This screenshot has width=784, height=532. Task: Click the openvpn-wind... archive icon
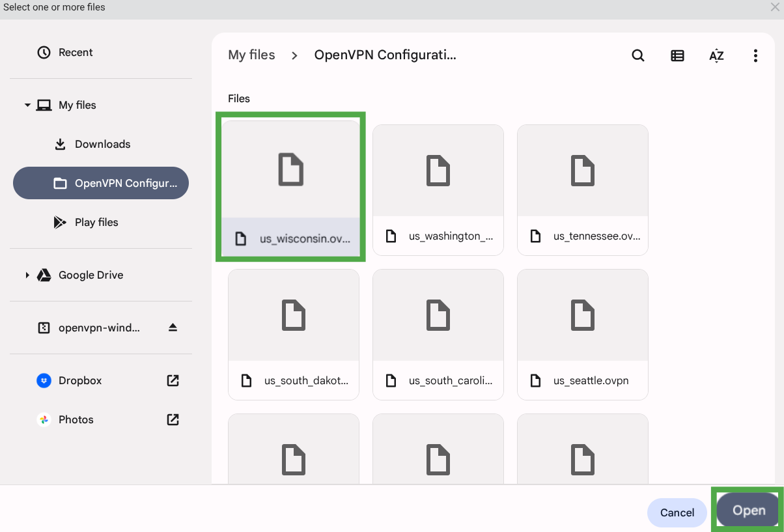(44, 328)
